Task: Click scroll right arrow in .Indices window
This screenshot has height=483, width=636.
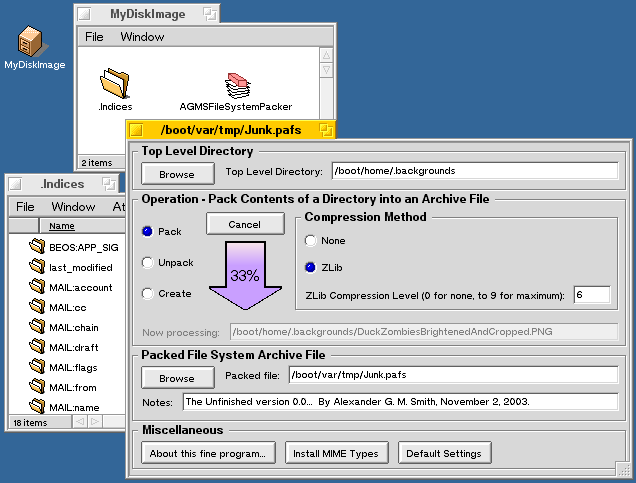Action: 95,421
